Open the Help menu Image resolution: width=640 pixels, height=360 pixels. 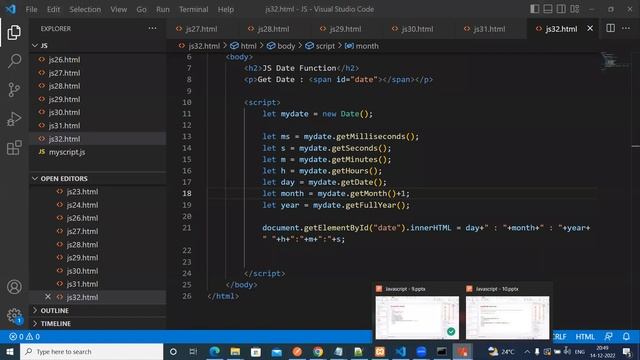(x=226, y=9)
